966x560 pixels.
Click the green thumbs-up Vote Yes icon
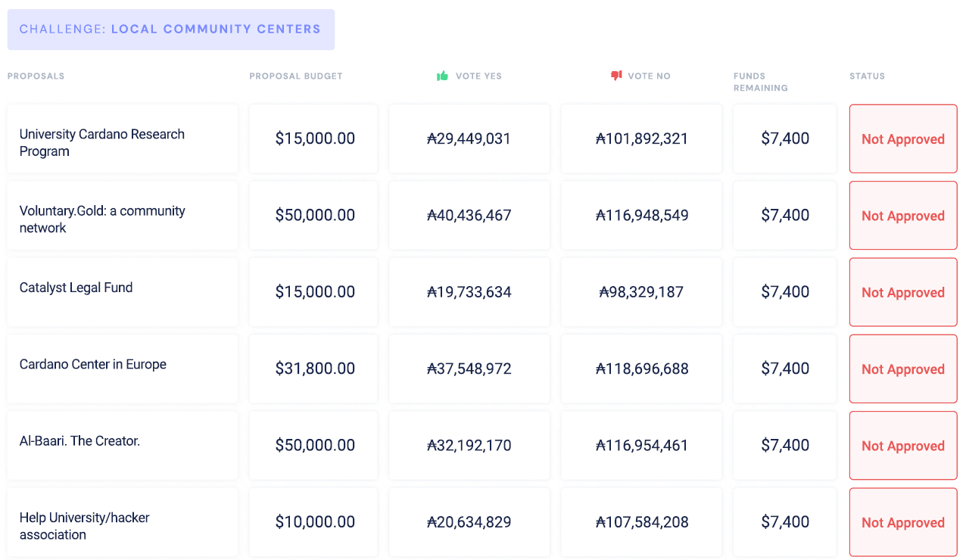tap(443, 76)
